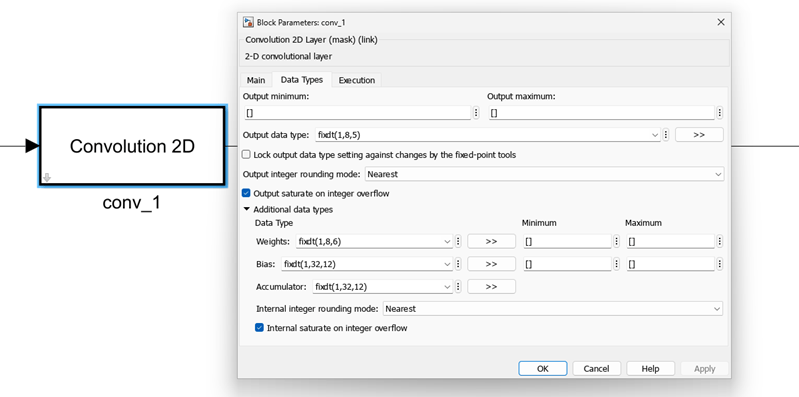The height and width of the screenshot is (397, 799).
Task: Open Internal integer rounding mode dropdown
Action: 553,309
